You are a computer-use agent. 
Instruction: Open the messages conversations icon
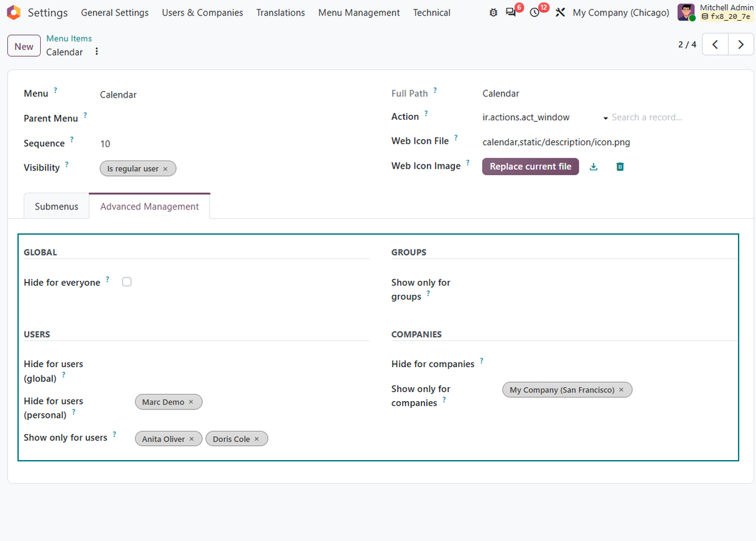[x=510, y=13]
